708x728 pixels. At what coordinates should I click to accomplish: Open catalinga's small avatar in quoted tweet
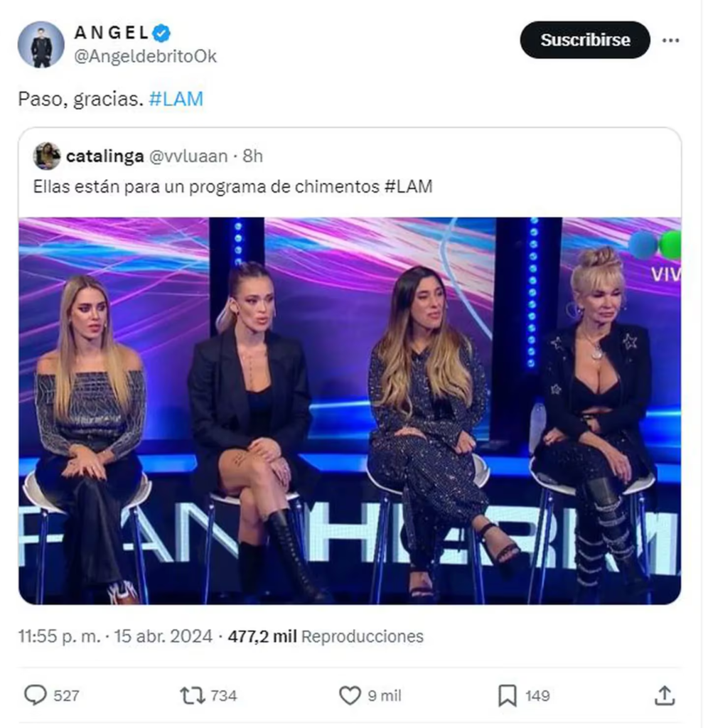click(x=47, y=156)
